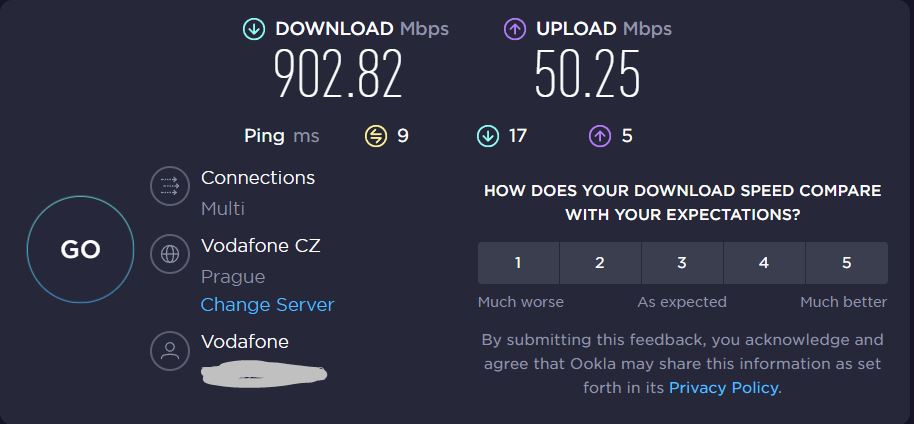This screenshot has height=424, width=914.
Task: Click the Connections multi-arrow icon
Action: coord(170,186)
